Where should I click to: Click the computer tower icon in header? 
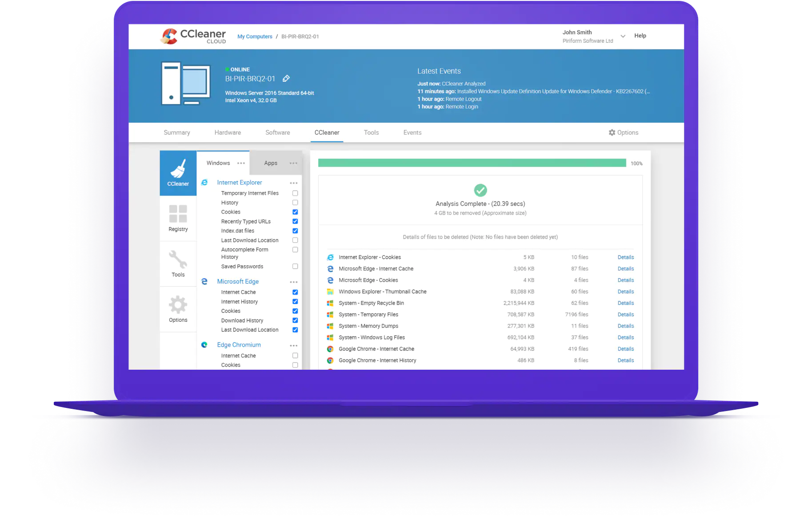[x=186, y=84]
